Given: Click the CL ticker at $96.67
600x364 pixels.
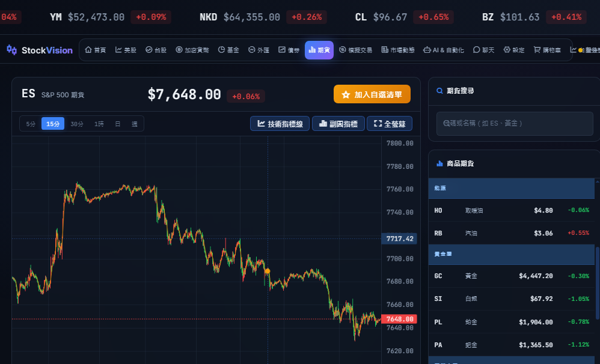Looking at the screenshot, I should [404, 17].
